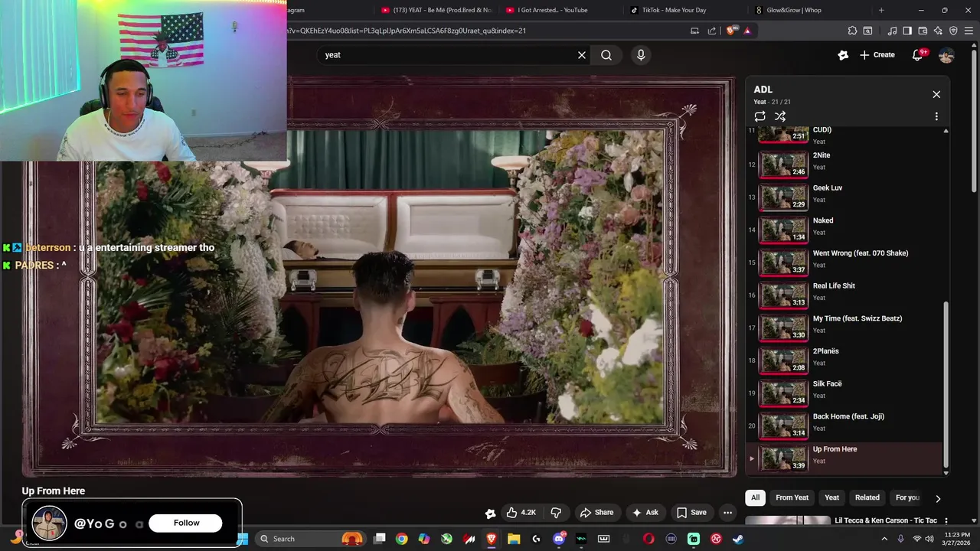Play Back Home (feat. Joji)

(x=845, y=425)
